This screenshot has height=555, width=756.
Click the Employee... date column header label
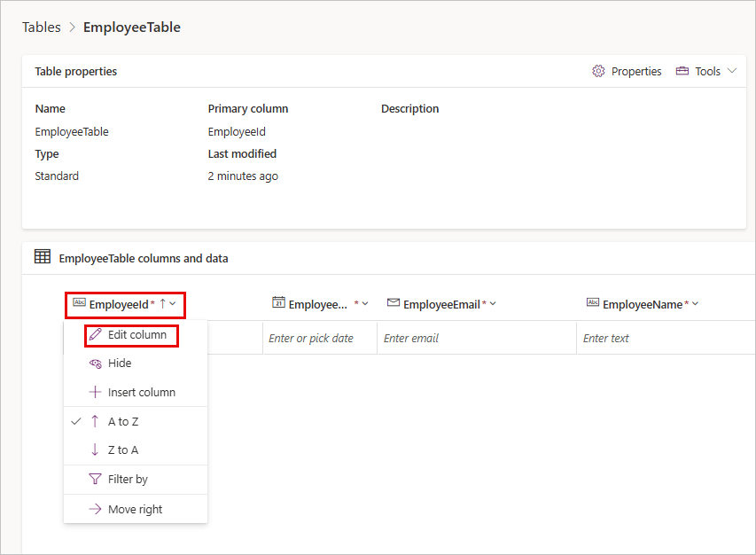point(317,305)
